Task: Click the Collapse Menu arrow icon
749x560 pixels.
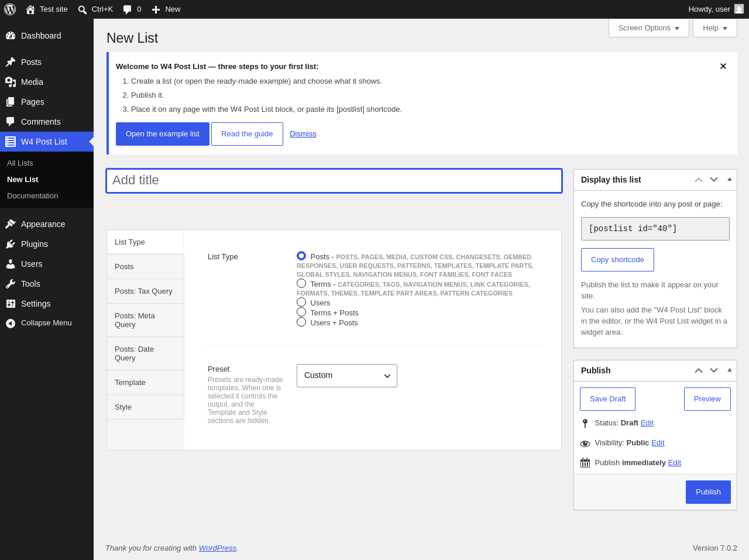Action: point(11,323)
